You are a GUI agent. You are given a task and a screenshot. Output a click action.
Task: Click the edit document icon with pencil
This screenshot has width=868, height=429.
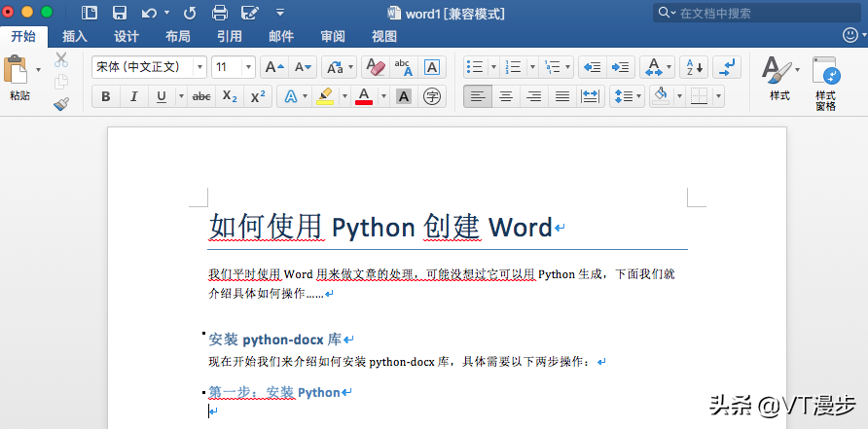[x=250, y=13]
